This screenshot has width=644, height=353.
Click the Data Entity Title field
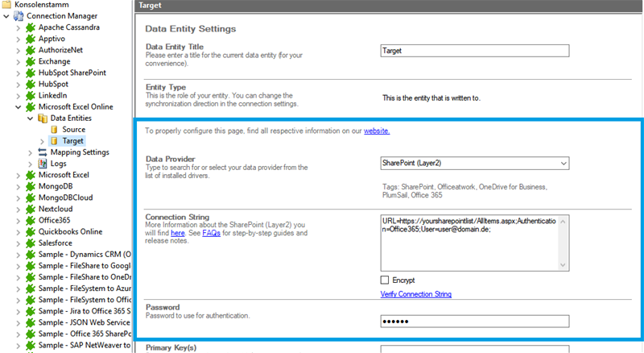coord(475,50)
